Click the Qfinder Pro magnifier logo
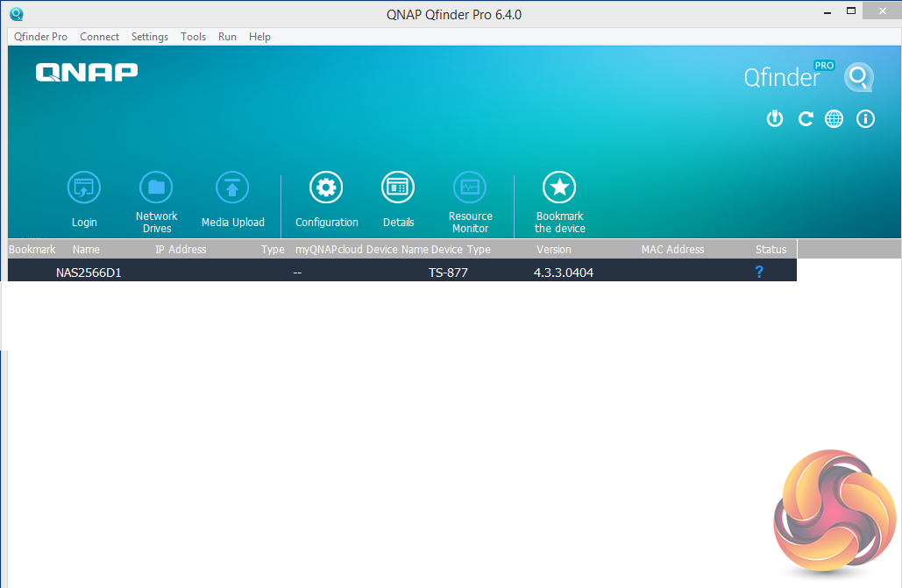 click(859, 77)
